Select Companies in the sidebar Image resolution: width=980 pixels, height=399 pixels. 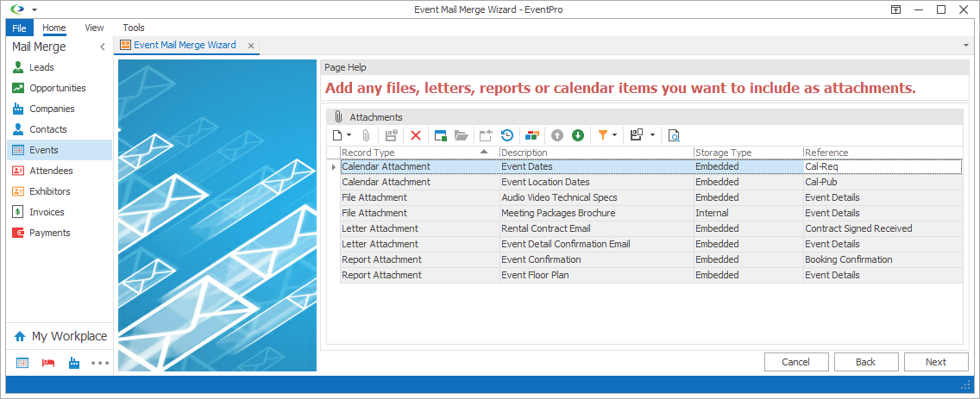click(x=60, y=109)
